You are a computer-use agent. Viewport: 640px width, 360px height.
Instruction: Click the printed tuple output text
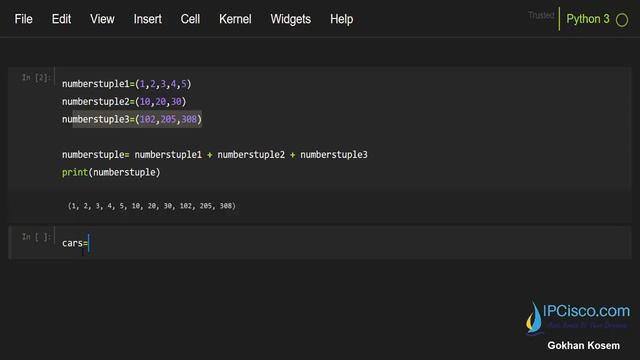click(x=151, y=206)
